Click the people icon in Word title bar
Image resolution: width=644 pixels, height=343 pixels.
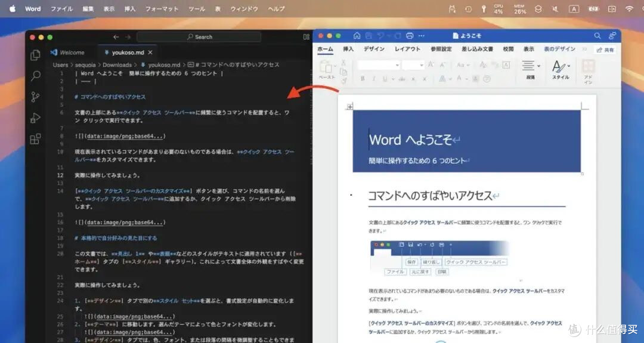(x=612, y=36)
